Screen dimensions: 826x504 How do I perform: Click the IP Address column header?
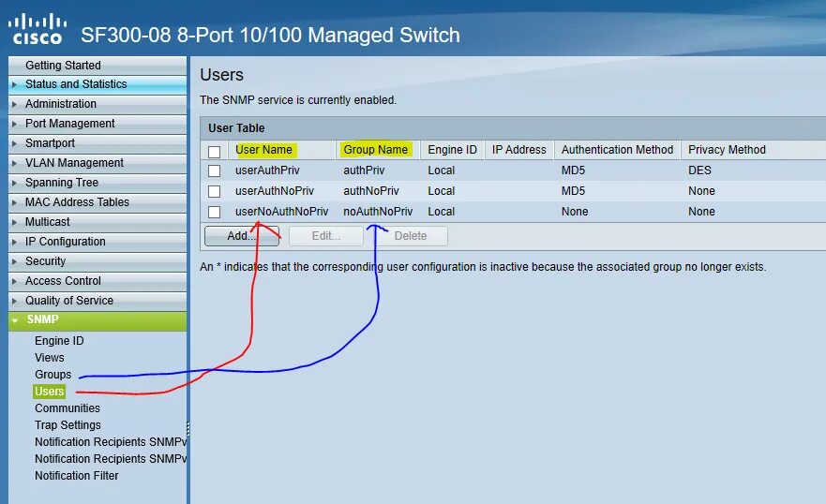[x=518, y=150]
